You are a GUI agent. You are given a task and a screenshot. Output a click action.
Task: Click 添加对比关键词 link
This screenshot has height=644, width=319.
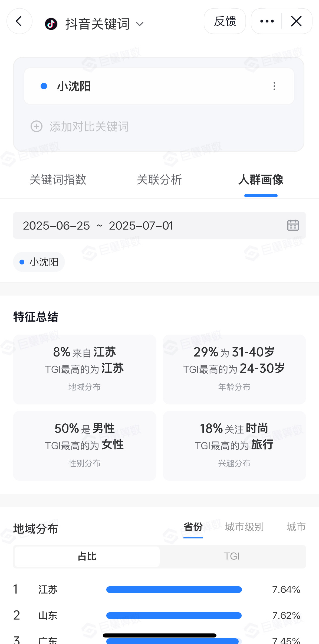(89, 126)
